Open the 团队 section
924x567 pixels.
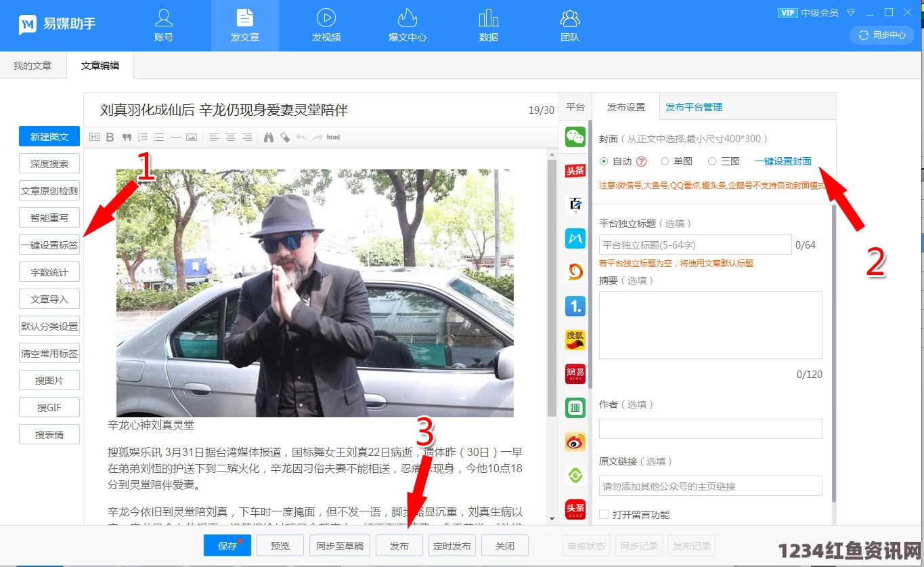click(570, 26)
